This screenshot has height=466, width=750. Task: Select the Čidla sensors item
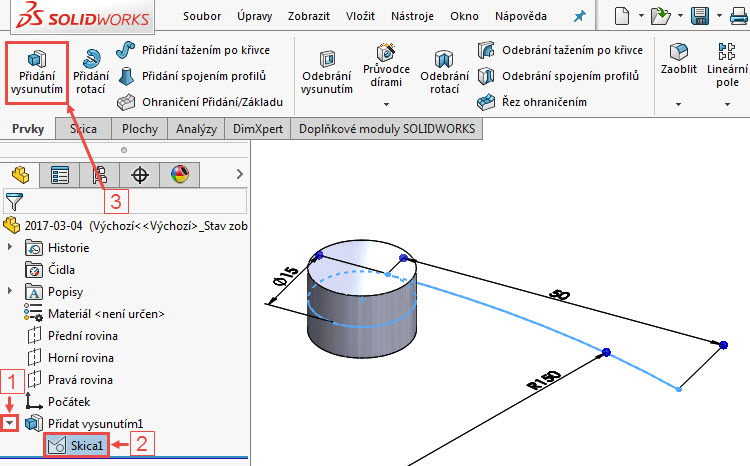coord(50,270)
